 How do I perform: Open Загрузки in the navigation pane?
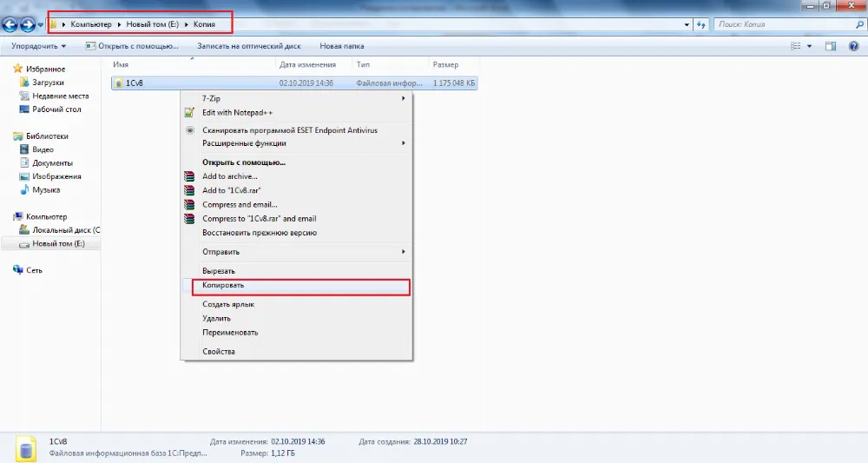48,82
